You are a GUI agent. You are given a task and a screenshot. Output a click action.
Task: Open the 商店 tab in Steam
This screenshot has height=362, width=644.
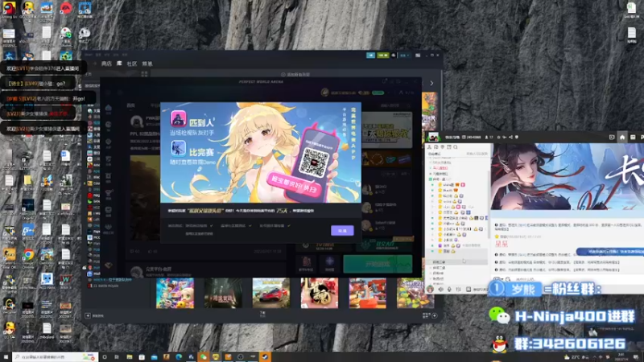[x=106, y=64]
